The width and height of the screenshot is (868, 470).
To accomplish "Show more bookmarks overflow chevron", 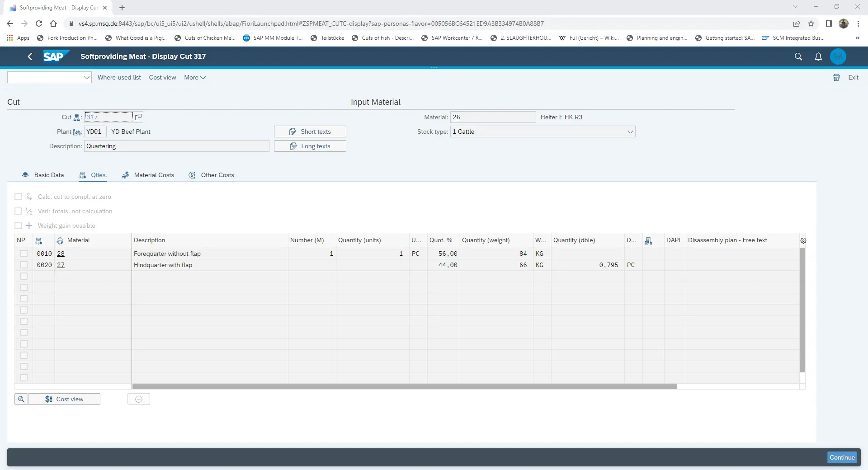I will point(857,38).
